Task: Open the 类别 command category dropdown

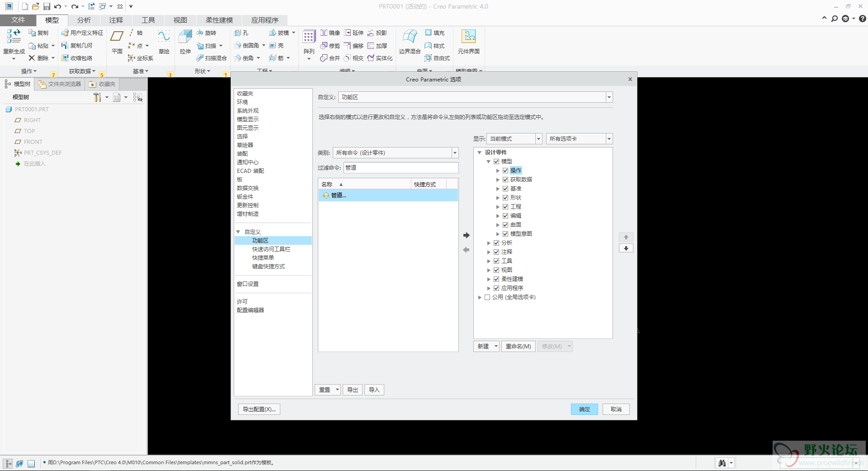Action: click(455, 153)
